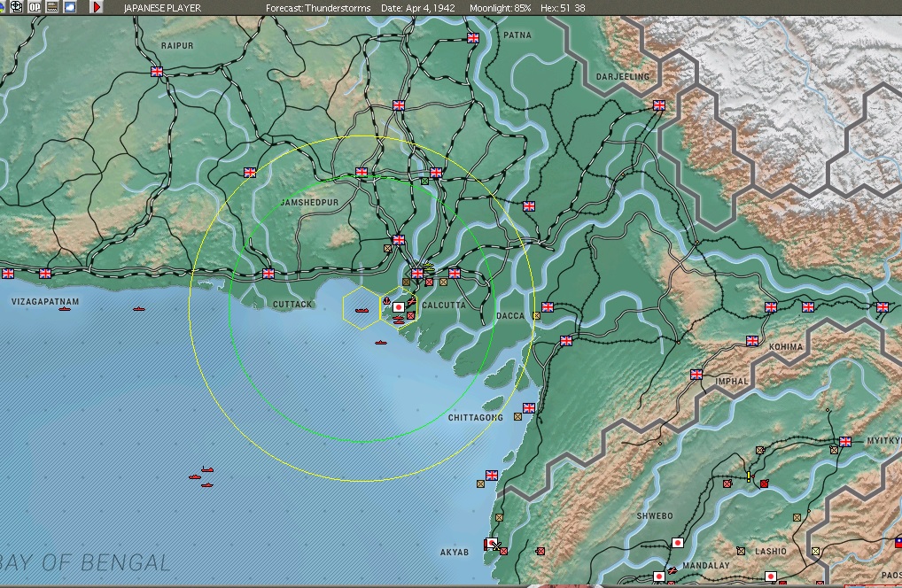
Task: Select the British flag base at Imphal
Action: pos(696,375)
